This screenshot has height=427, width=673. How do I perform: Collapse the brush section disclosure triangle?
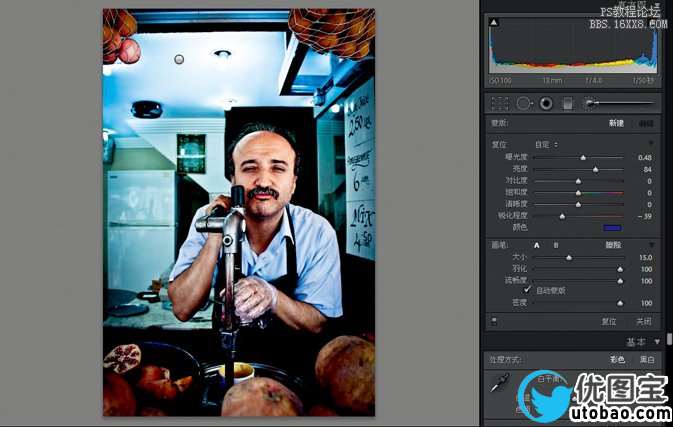[x=651, y=245]
